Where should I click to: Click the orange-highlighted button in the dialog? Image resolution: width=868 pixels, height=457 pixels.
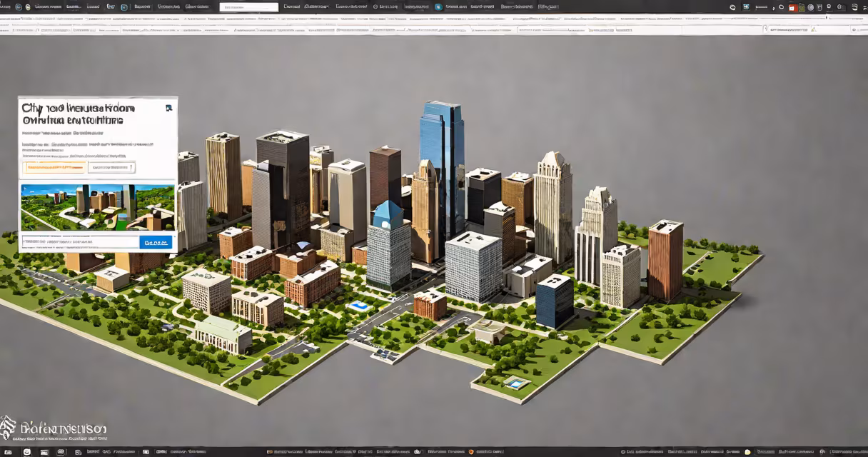point(54,168)
